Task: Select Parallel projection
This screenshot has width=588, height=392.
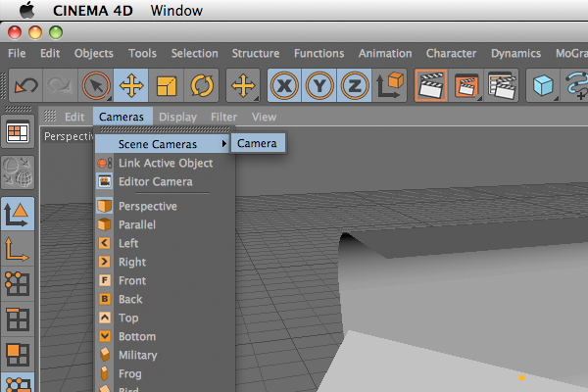Action: pyautogui.click(x=165, y=225)
